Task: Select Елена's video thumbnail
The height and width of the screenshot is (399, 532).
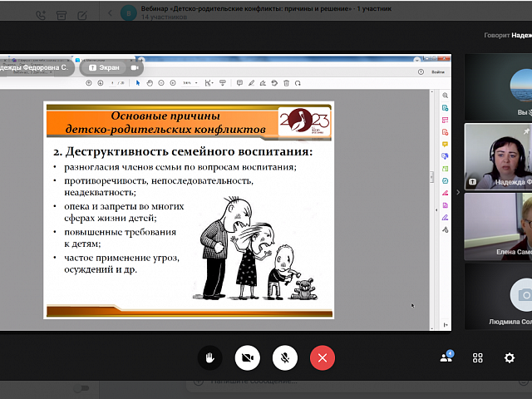Action: point(498,226)
